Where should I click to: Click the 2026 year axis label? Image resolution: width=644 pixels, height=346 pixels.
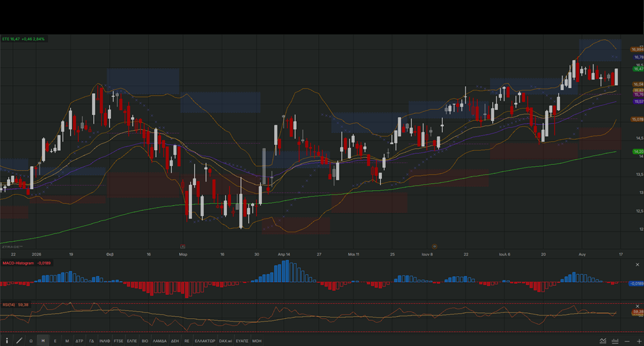pos(37,254)
